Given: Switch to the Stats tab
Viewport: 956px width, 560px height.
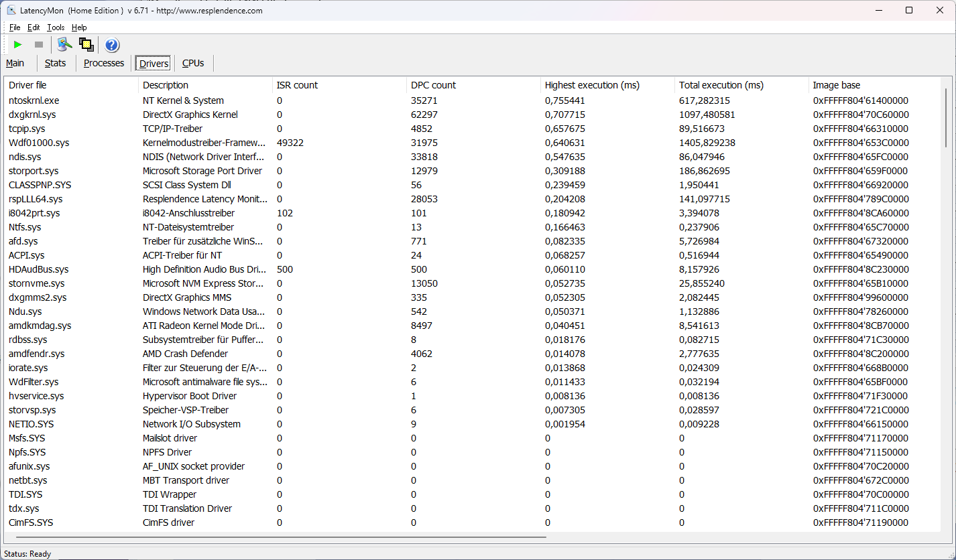Looking at the screenshot, I should point(56,63).
